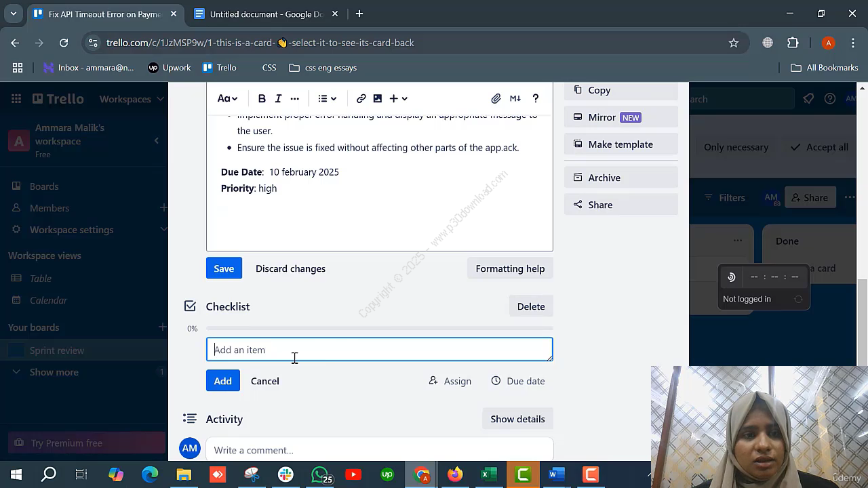The width and height of the screenshot is (868, 488).
Task: Click Discard changes
Action: point(290,268)
